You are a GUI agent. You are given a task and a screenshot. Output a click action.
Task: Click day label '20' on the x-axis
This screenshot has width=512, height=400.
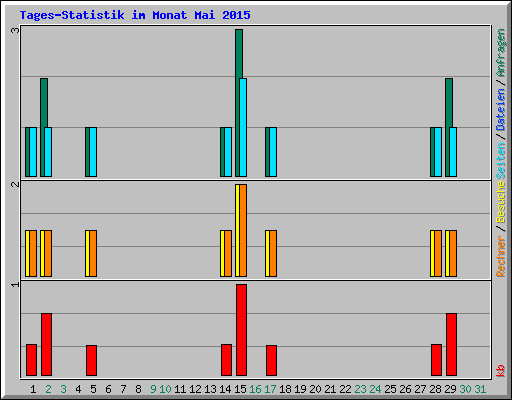(315, 389)
